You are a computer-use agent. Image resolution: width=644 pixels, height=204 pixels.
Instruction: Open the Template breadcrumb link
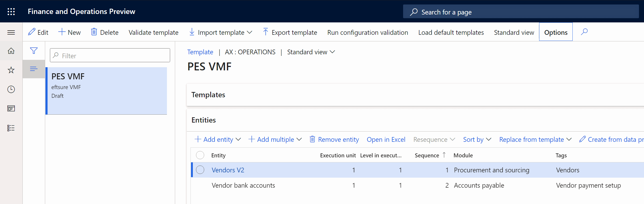tap(200, 52)
